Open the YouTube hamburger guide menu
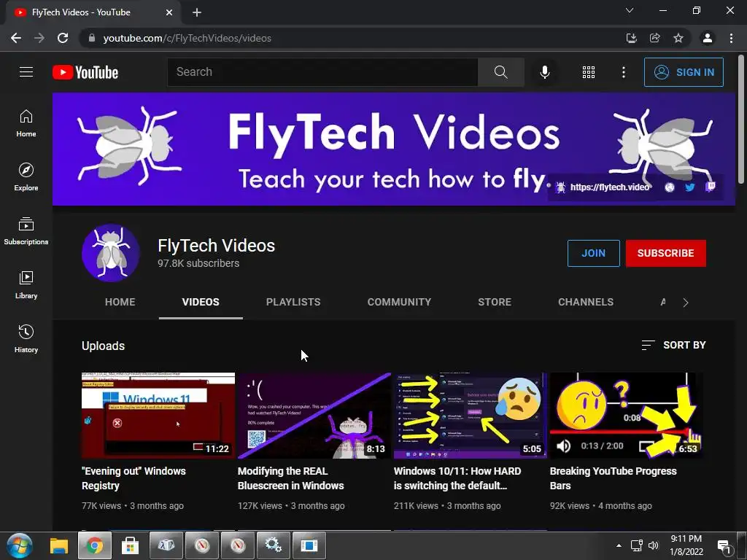The image size is (747, 560). 26,72
